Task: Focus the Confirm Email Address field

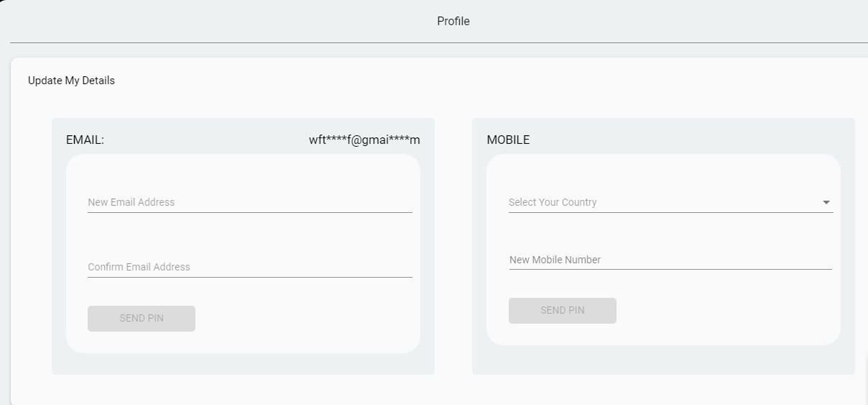Action: (249, 267)
